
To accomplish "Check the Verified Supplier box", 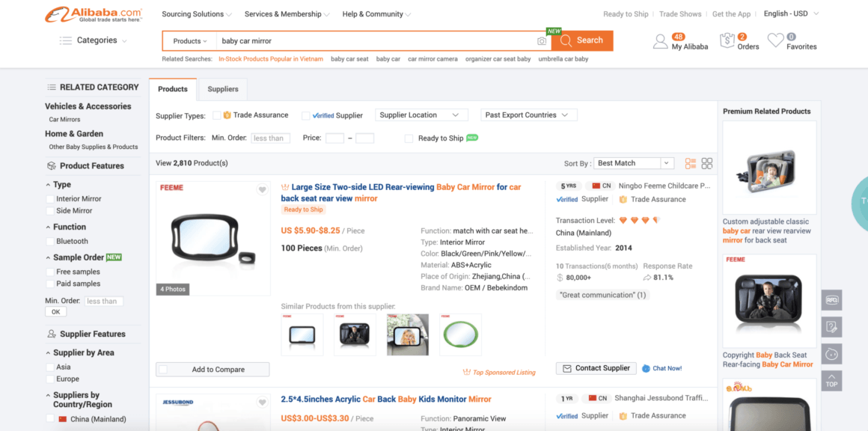I will pos(305,116).
